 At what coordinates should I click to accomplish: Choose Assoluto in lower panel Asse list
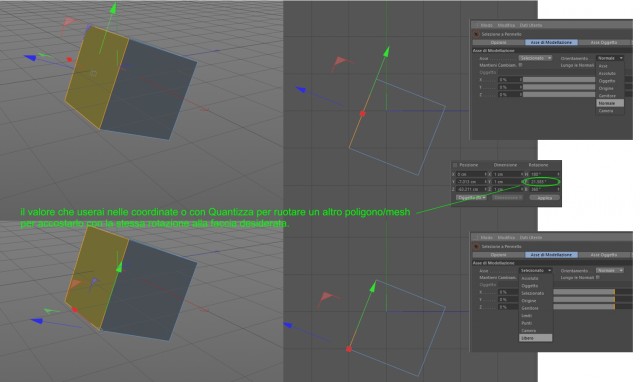tap(536, 278)
